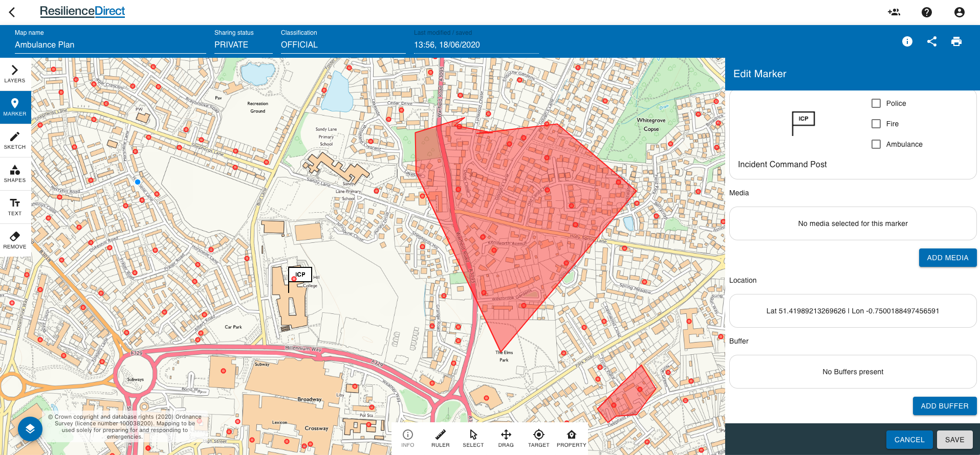
Task: Click the blue dot marker on the map
Action: click(138, 182)
